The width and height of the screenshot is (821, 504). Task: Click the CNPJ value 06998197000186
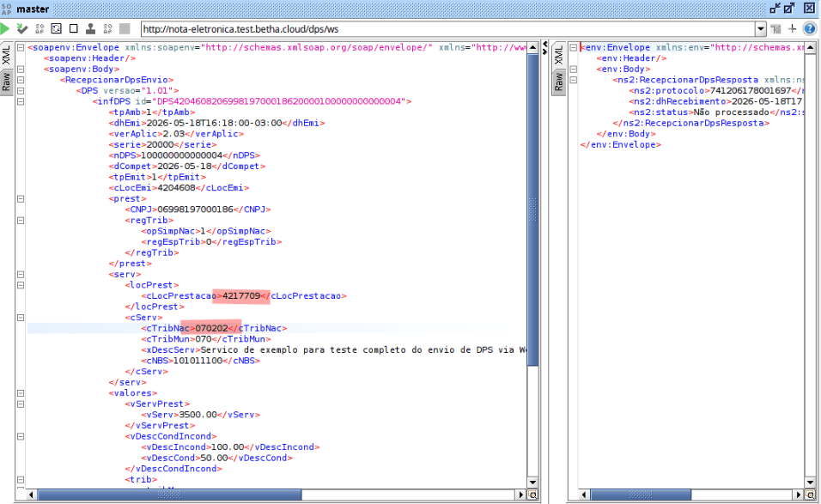195,209
